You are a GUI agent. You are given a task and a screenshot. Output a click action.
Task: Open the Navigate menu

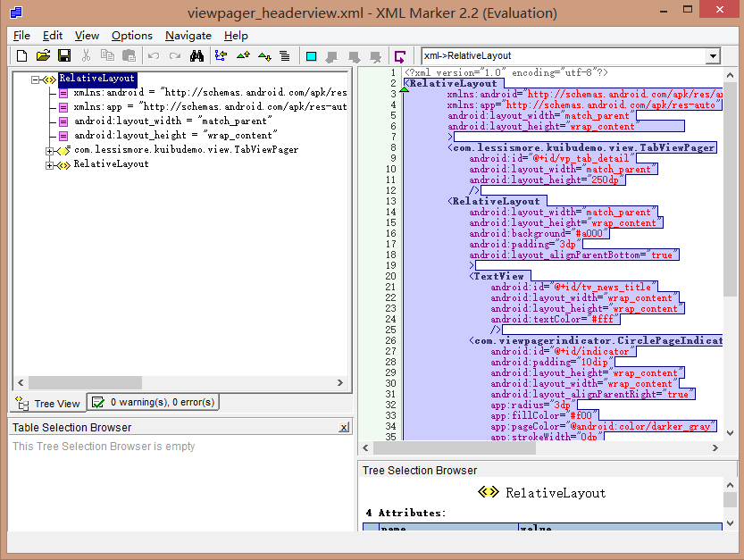coord(188,36)
